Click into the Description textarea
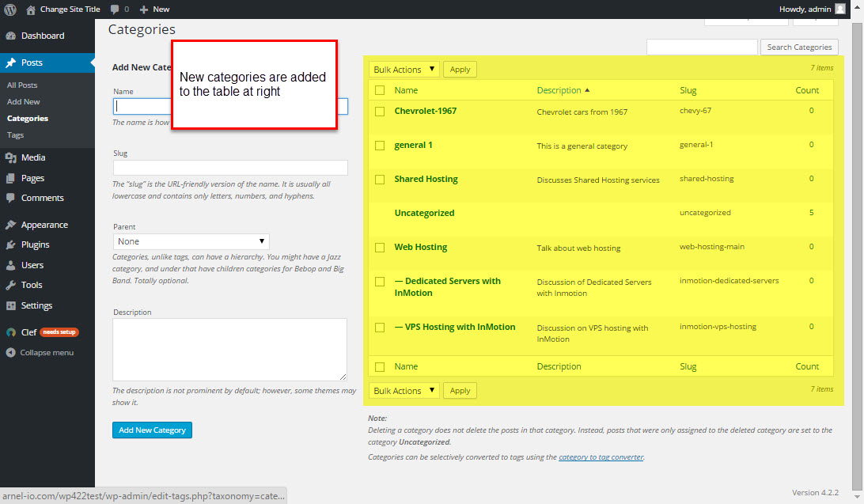 pyautogui.click(x=229, y=350)
